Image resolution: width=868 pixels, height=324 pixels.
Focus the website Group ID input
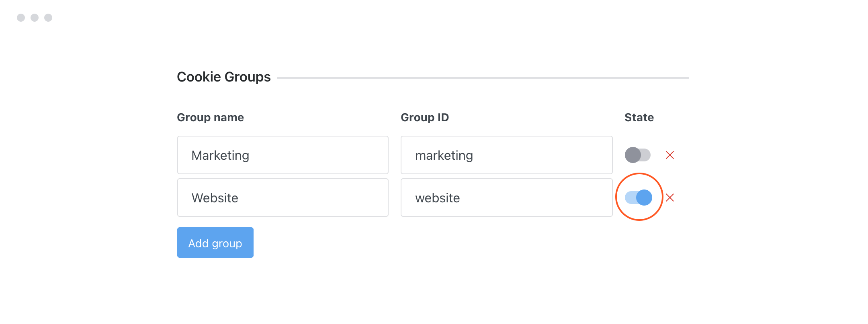[x=506, y=198]
